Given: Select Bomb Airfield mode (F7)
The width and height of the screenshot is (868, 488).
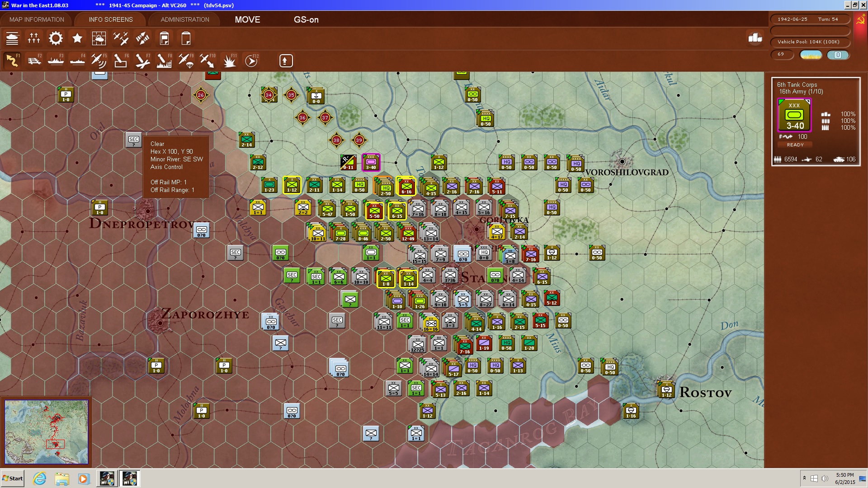Looking at the screenshot, I should point(142,61).
